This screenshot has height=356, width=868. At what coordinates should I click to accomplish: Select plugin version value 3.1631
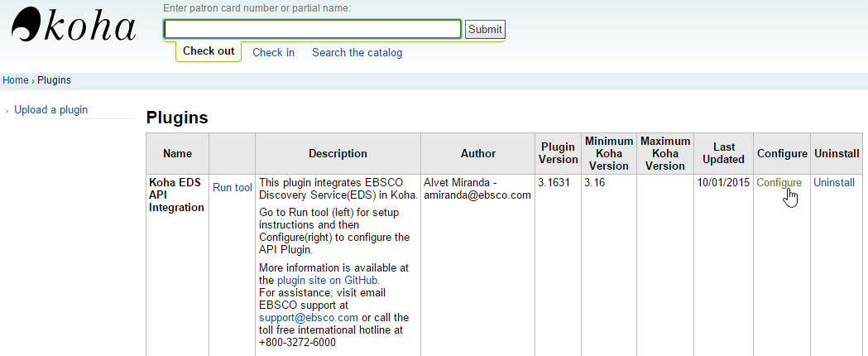click(x=554, y=183)
